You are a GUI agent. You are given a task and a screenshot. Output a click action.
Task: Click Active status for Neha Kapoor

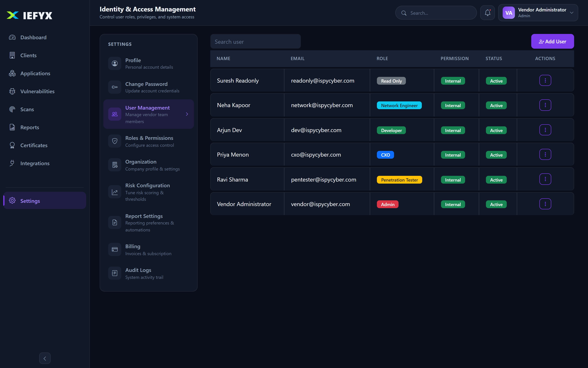pos(496,105)
